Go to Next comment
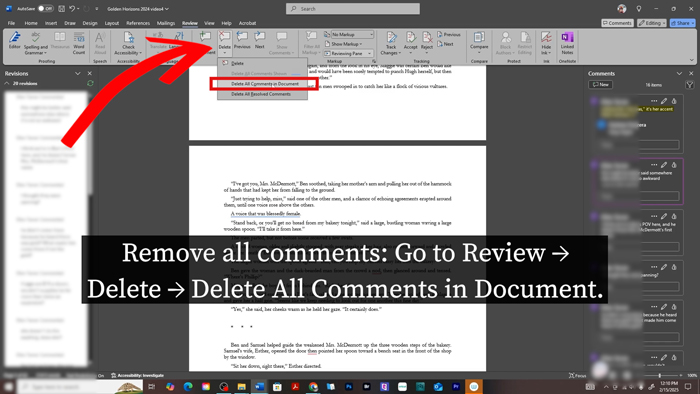 pyautogui.click(x=259, y=40)
